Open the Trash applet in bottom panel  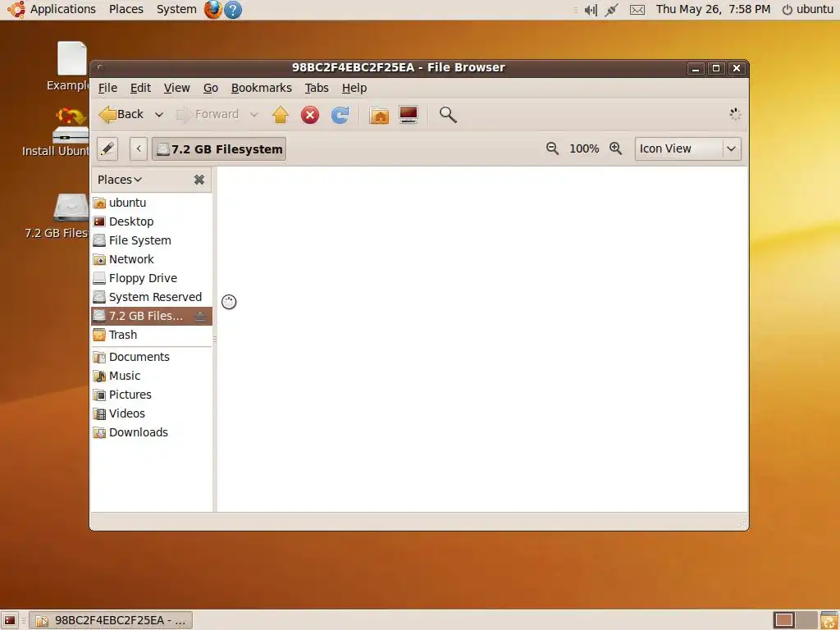pyautogui.click(x=829, y=620)
